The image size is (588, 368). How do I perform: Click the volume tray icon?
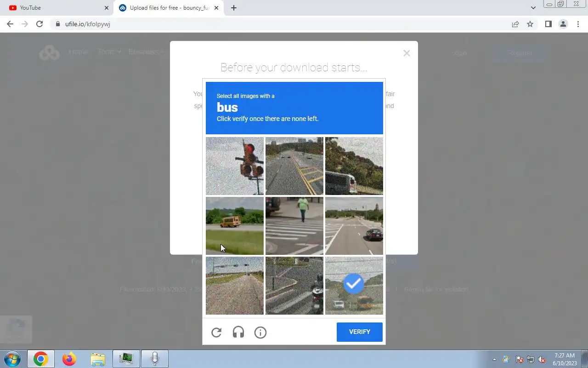[542, 359]
